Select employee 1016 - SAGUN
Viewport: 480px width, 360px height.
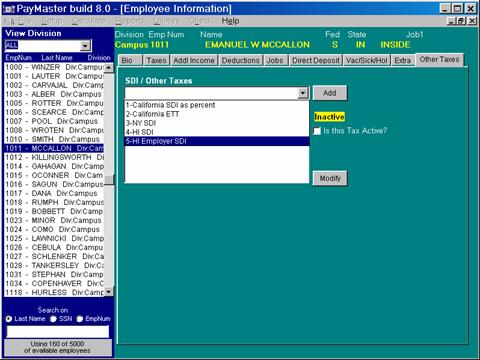click(x=54, y=184)
